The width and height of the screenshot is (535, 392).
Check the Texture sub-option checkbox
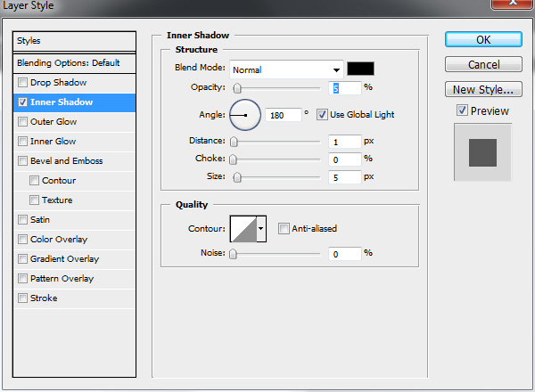tap(34, 200)
